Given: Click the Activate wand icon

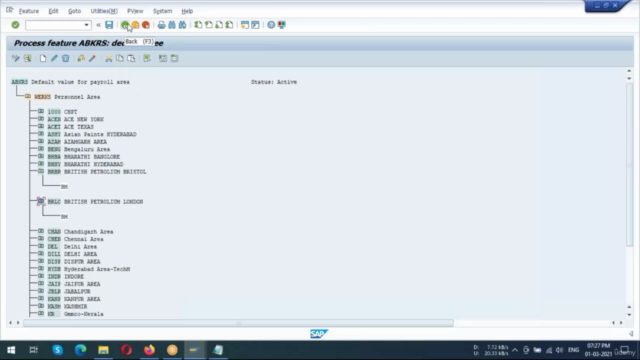Looking at the screenshot, I should tap(93, 58).
